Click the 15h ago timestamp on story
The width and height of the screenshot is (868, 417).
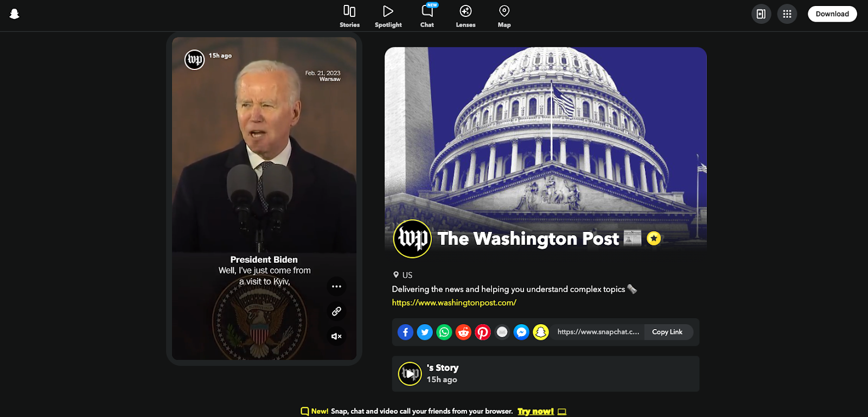(x=220, y=55)
